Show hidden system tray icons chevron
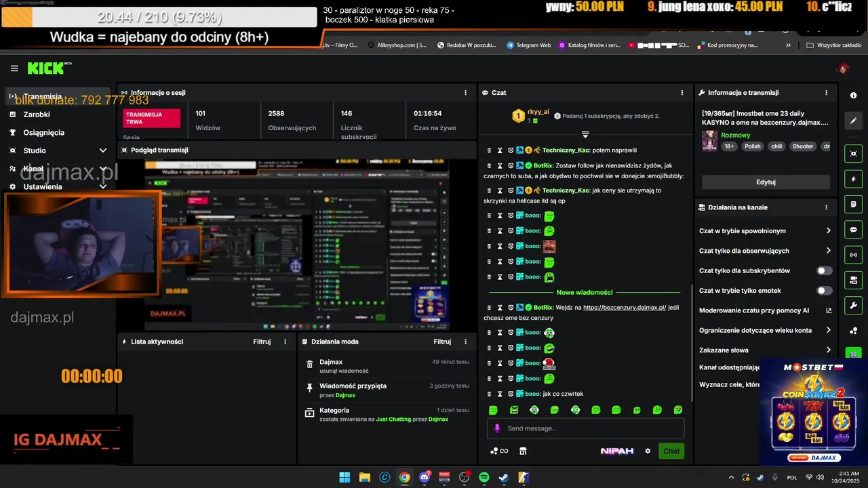The height and width of the screenshot is (488, 868). [732, 477]
